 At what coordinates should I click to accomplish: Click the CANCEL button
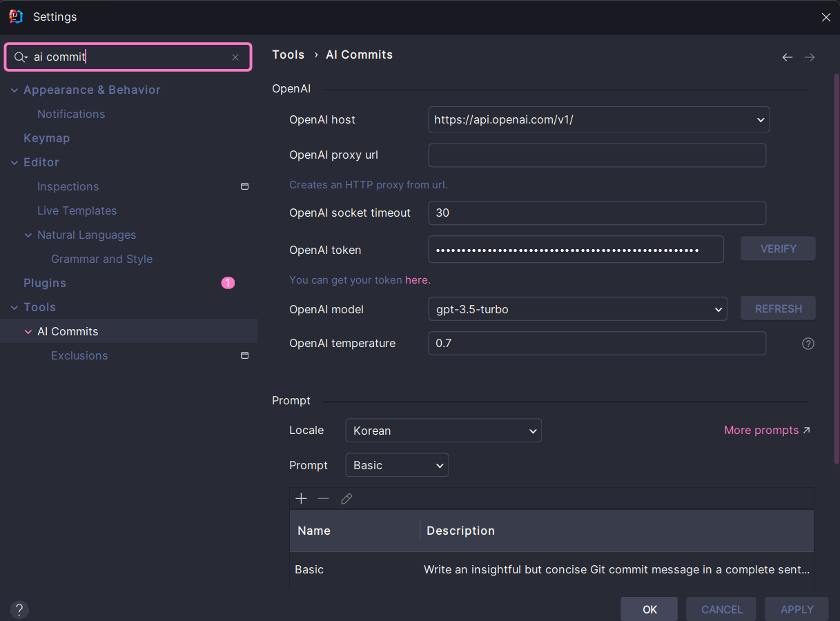tap(721, 609)
